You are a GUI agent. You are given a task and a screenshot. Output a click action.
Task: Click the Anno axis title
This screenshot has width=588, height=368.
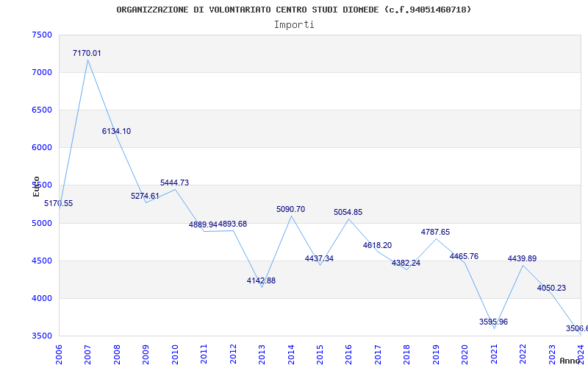point(572,361)
